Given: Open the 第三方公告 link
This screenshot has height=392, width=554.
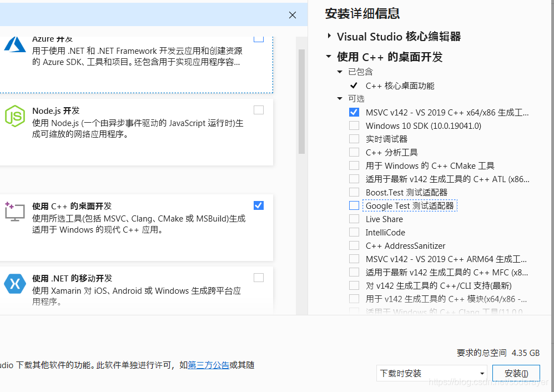Looking at the screenshot, I should pyautogui.click(x=209, y=365).
